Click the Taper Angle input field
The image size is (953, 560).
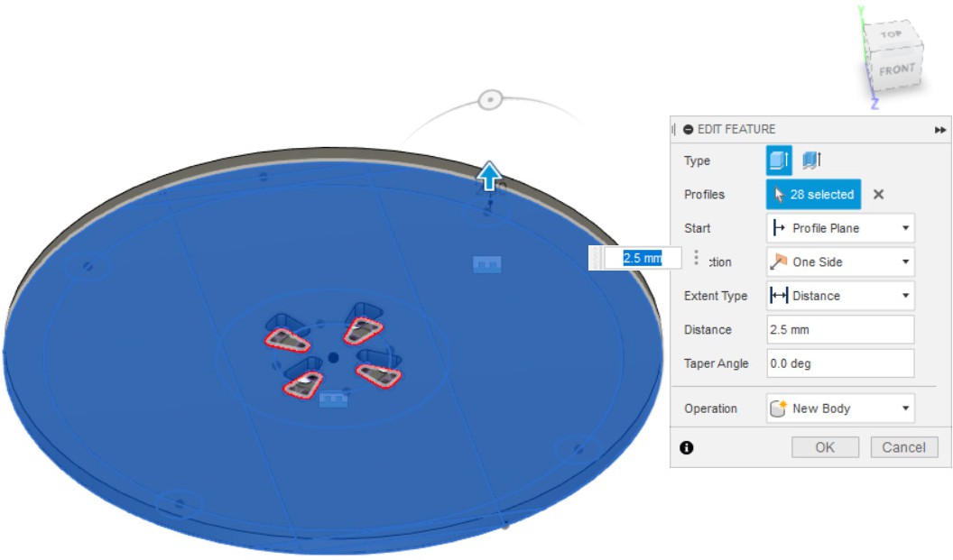pos(839,363)
